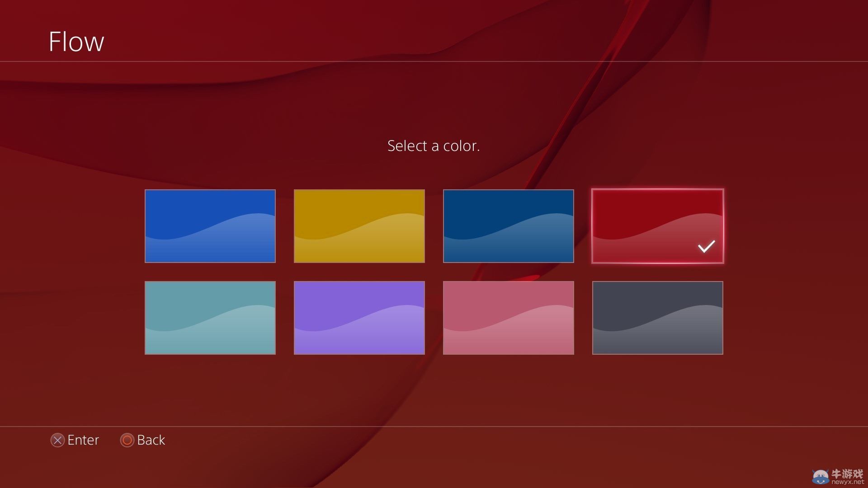The height and width of the screenshot is (488, 868).
Task: Select the golden yellow Flow color
Action: 359,226
